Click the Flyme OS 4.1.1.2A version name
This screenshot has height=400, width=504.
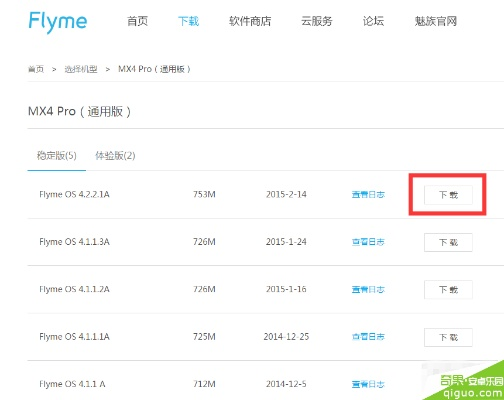click(74, 289)
